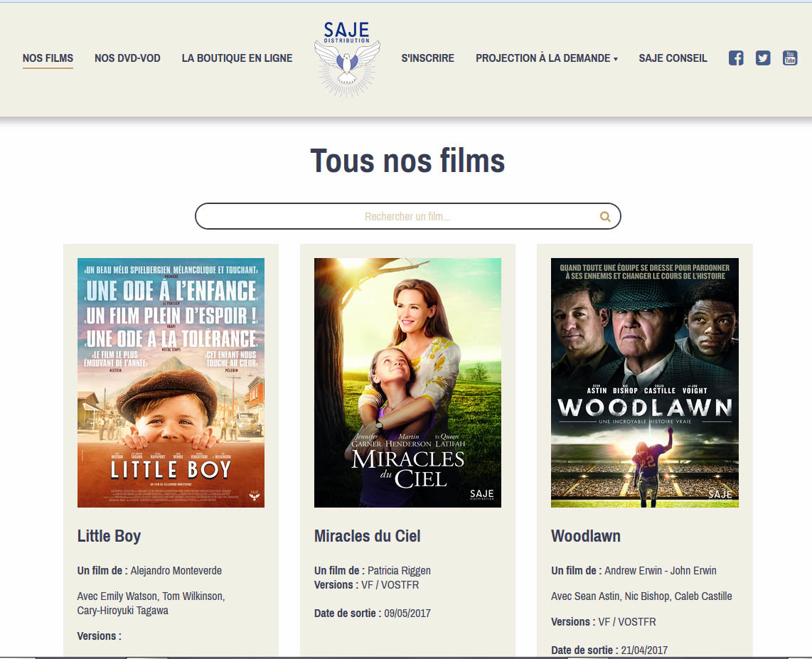The image size is (812, 659).
Task: Click the search magnifier icon
Action: (605, 216)
